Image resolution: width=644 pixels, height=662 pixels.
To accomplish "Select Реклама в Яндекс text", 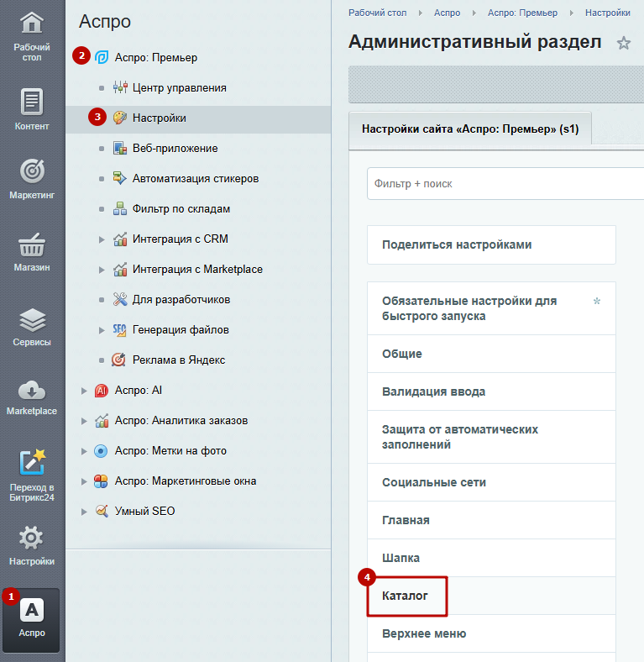I will (179, 360).
